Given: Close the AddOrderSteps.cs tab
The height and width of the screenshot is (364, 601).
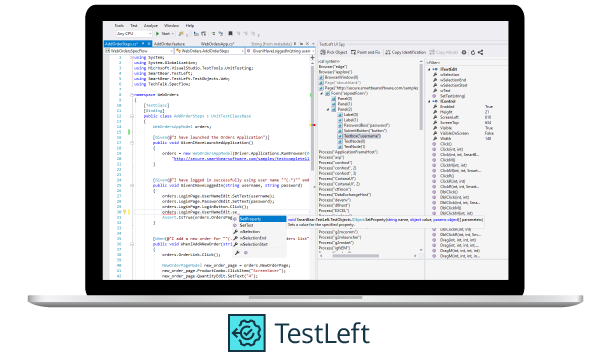Looking at the screenshot, I should pos(149,44).
